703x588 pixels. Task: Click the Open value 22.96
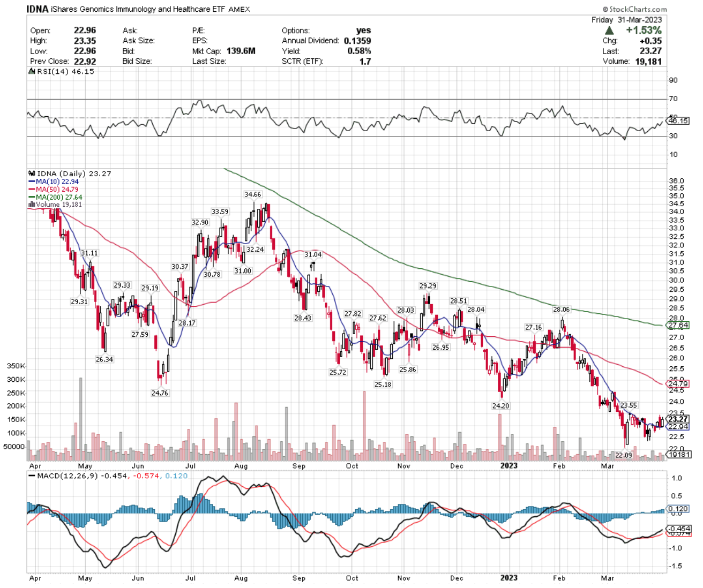(x=85, y=31)
